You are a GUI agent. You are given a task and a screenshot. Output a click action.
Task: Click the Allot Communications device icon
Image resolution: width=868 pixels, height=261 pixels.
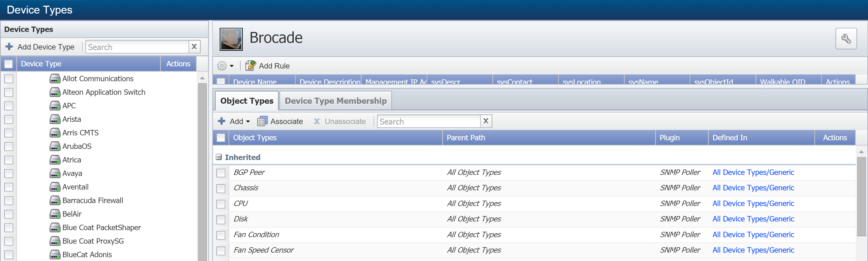[55, 79]
